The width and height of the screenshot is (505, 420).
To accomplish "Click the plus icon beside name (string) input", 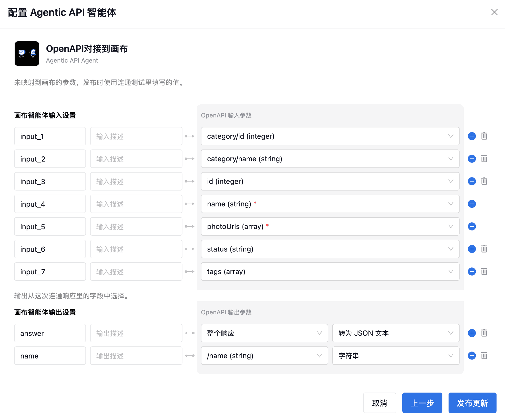I will [472, 204].
